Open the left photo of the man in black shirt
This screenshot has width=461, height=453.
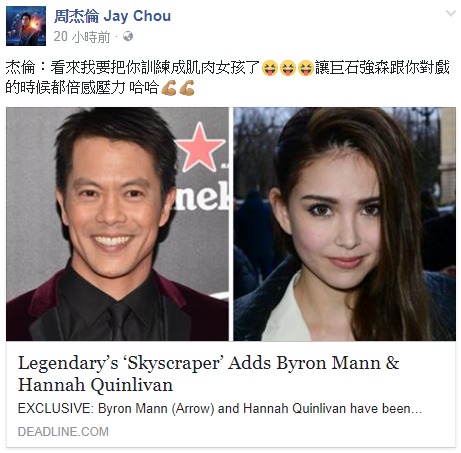tap(117, 224)
